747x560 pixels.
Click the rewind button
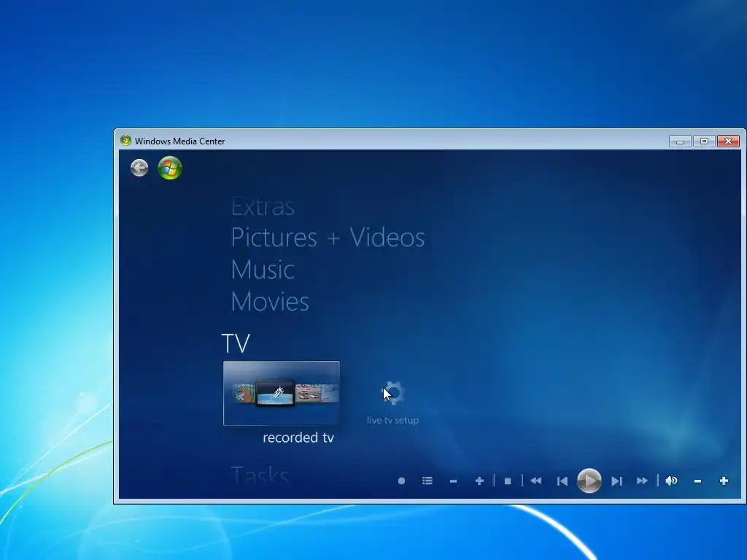click(535, 481)
